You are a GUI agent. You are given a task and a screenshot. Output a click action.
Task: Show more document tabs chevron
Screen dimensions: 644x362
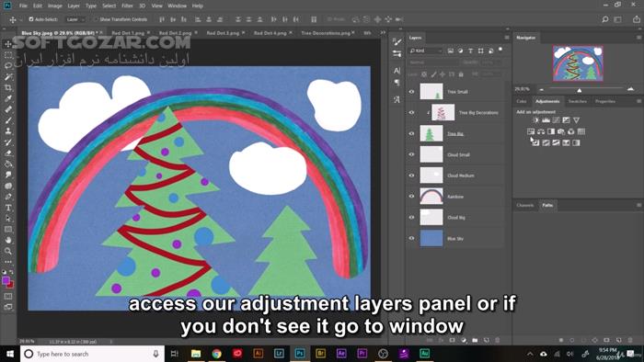tap(383, 33)
